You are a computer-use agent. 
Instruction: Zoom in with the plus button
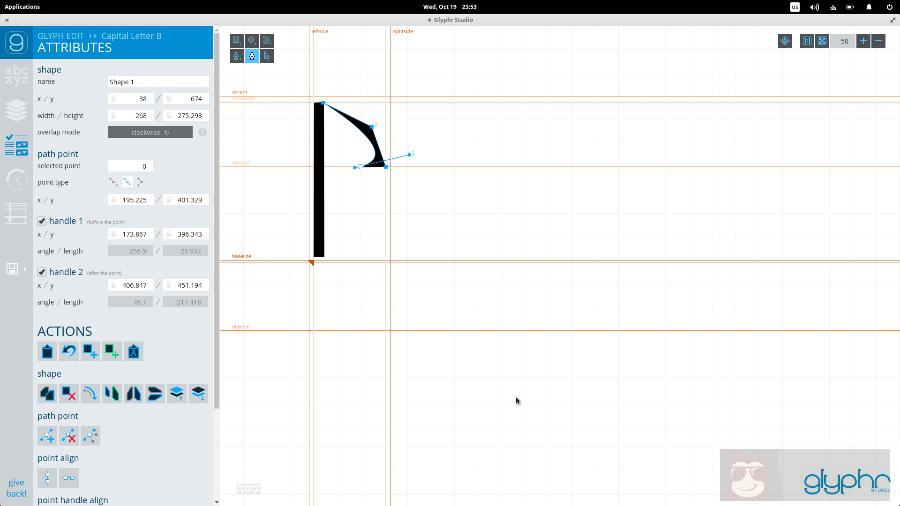(x=863, y=41)
